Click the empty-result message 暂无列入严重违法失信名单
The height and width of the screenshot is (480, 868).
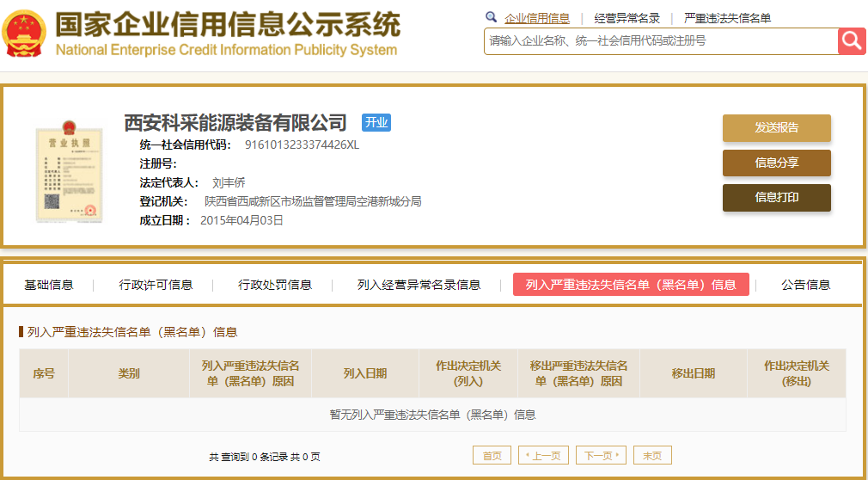coord(432,415)
